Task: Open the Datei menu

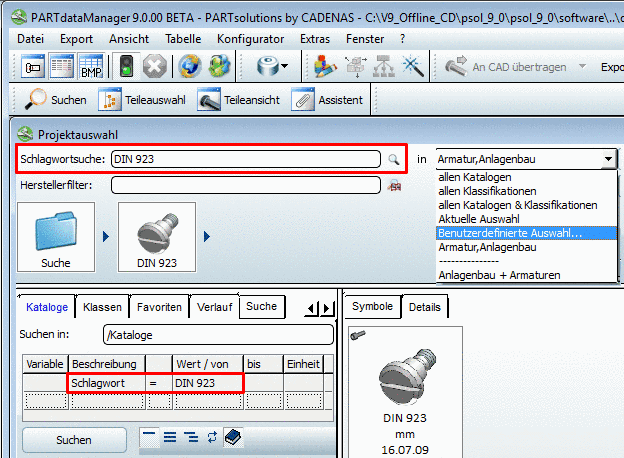Action: (x=31, y=39)
